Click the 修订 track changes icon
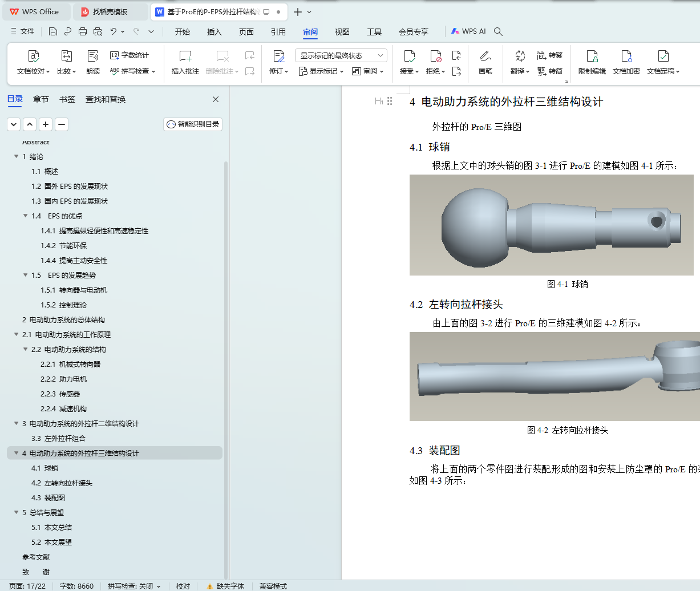 (x=278, y=56)
